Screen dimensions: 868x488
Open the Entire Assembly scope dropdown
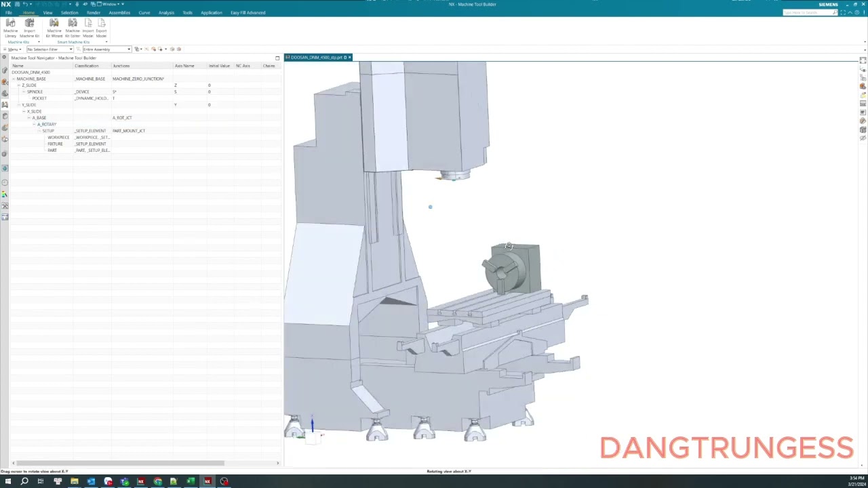[x=106, y=49]
